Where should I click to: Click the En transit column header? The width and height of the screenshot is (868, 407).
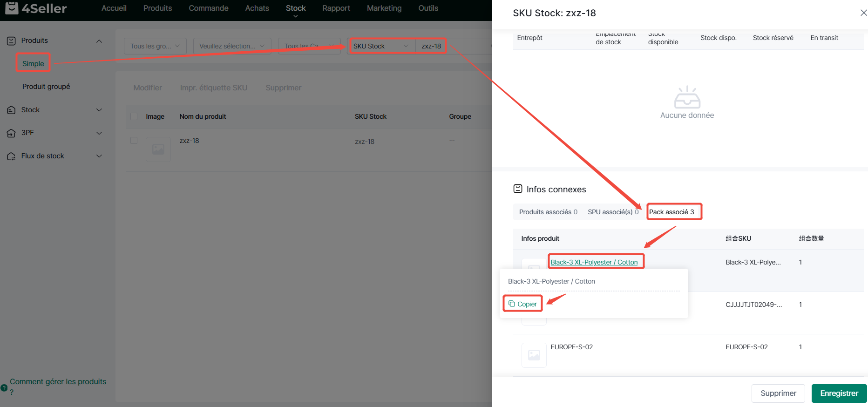click(x=824, y=38)
